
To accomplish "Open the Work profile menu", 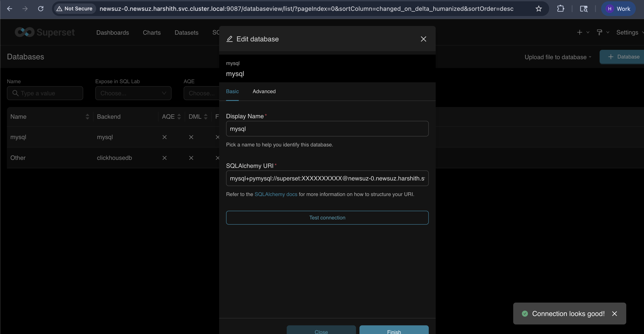I will (618, 9).
